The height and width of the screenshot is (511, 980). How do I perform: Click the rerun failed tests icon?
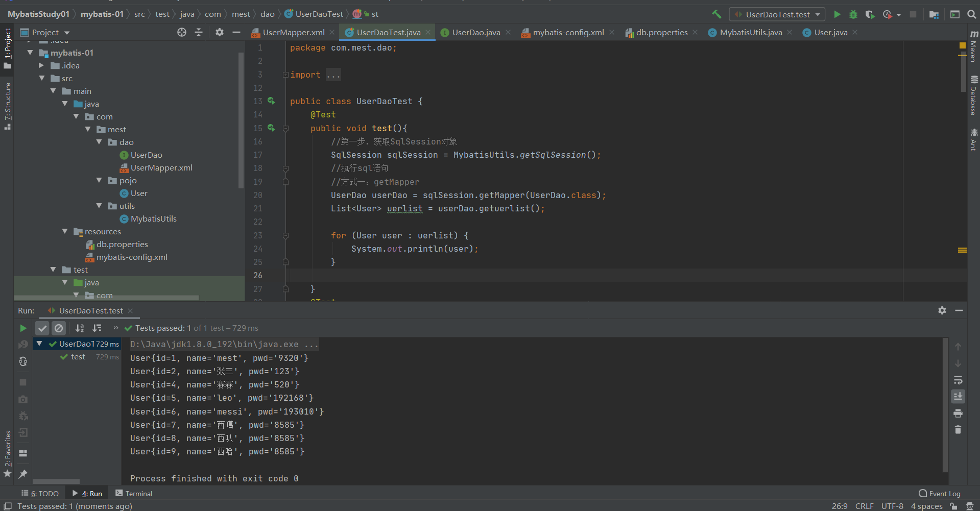23,345
